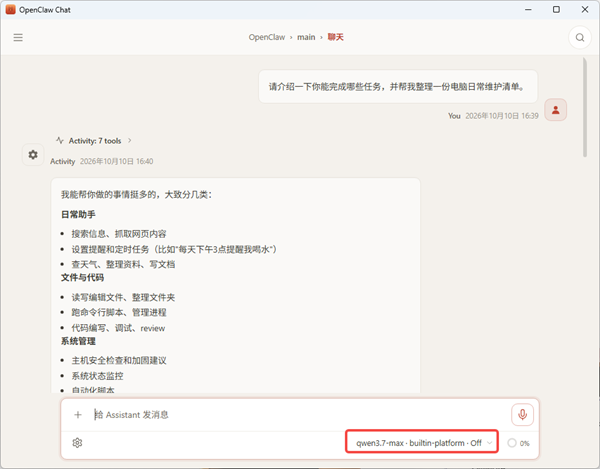Click the bullet 代码编写、调试、review
Viewport: 600px width, 469px height.
[x=118, y=328]
